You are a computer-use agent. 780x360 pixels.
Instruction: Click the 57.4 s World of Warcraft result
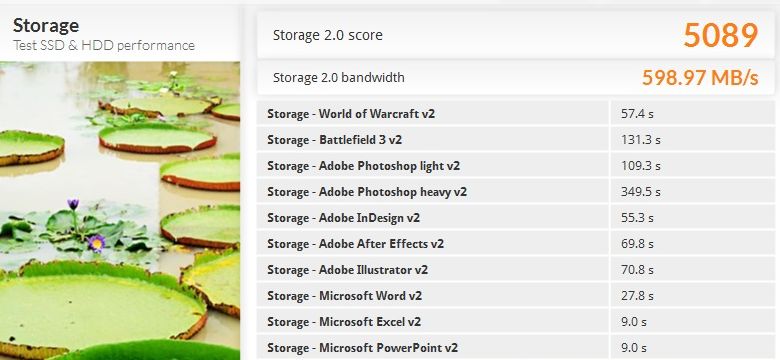(x=637, y=114)
